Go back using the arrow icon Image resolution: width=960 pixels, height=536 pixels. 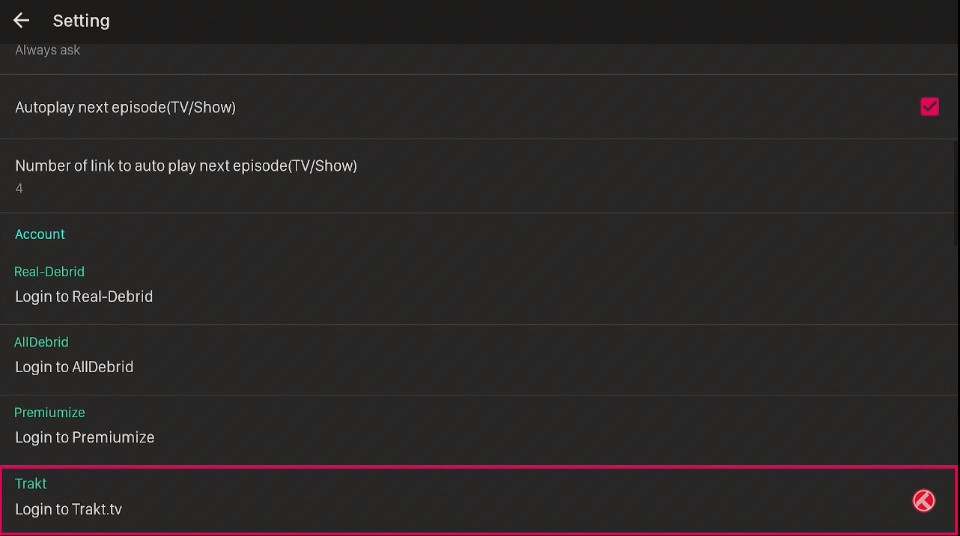[x=21, y=21]
